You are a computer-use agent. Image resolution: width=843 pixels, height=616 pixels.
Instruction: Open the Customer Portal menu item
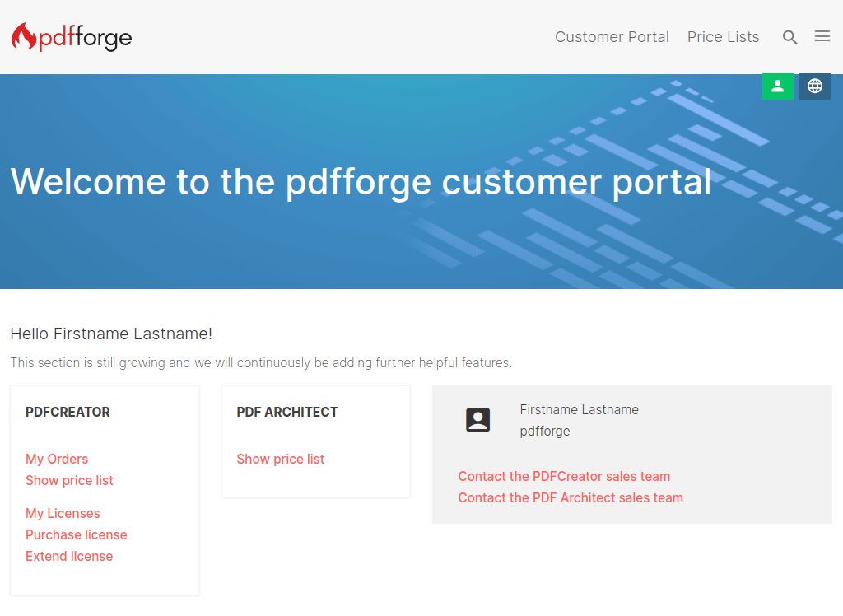pyautogui.click(x=612, y=36)
